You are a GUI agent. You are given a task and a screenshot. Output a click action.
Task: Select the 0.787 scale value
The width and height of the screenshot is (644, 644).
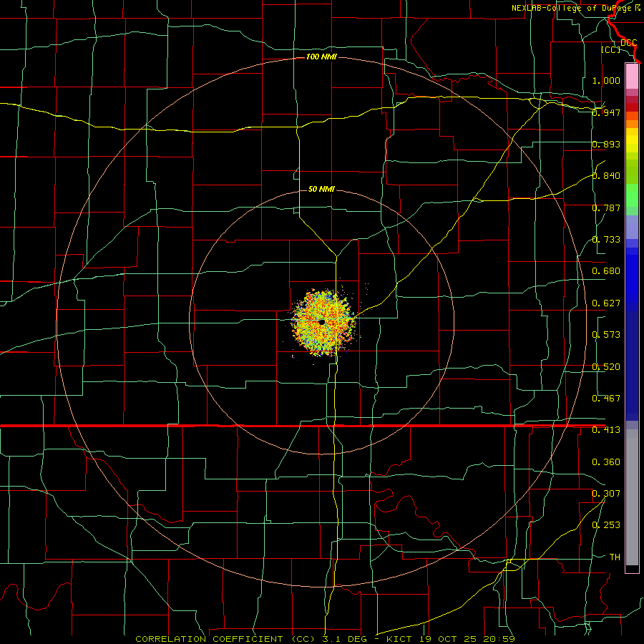[606, 208]
